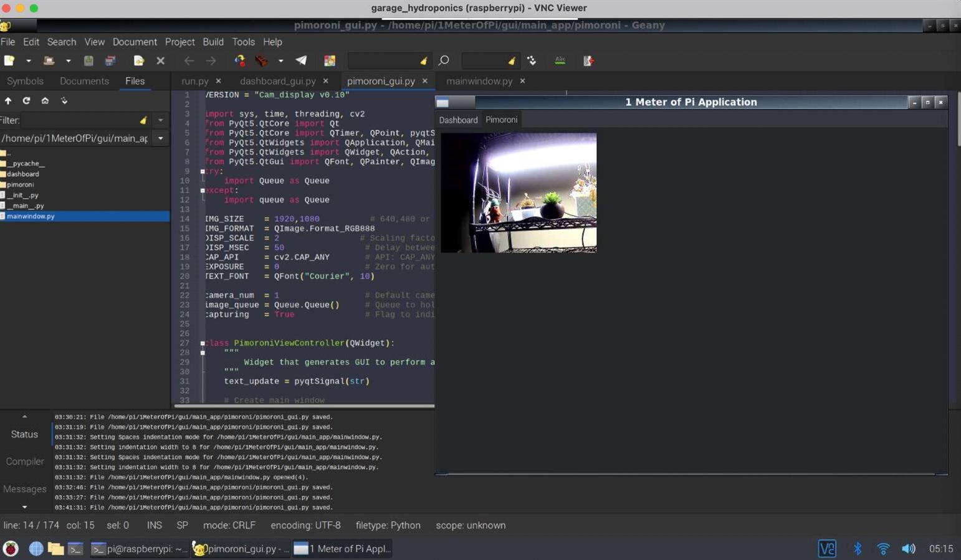Clear the Filter field with the broom icon
This screenshot has height=560, width=961.
coord(143,120)
